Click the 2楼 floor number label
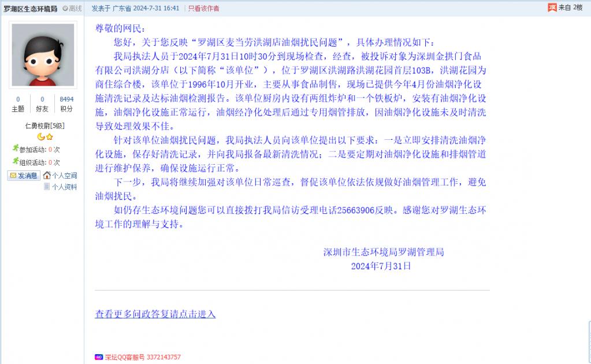591x364 pixels. 578,7
